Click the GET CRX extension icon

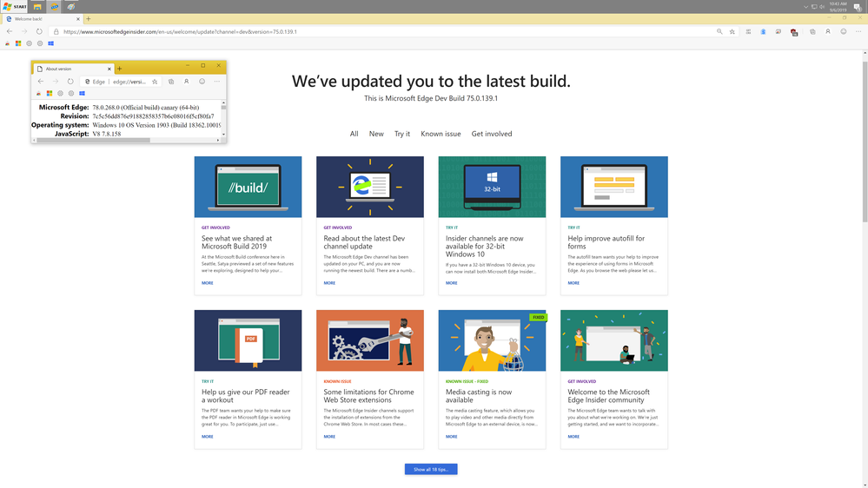pos(748,31)
